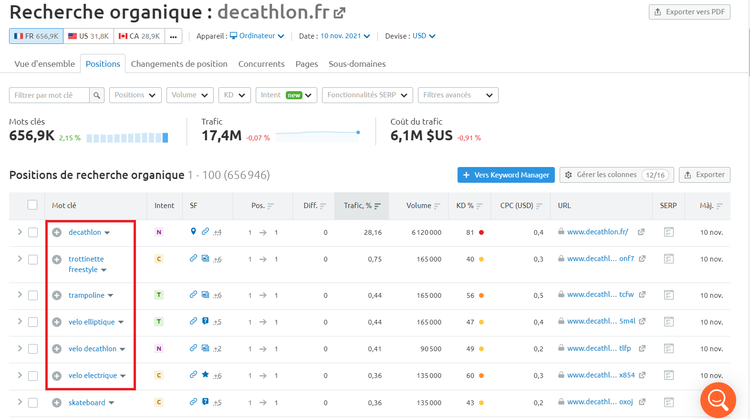The width and height of the screenshot is (750, 419).
Task: Go to the Concurrents tab
Action: pos(261,64)
